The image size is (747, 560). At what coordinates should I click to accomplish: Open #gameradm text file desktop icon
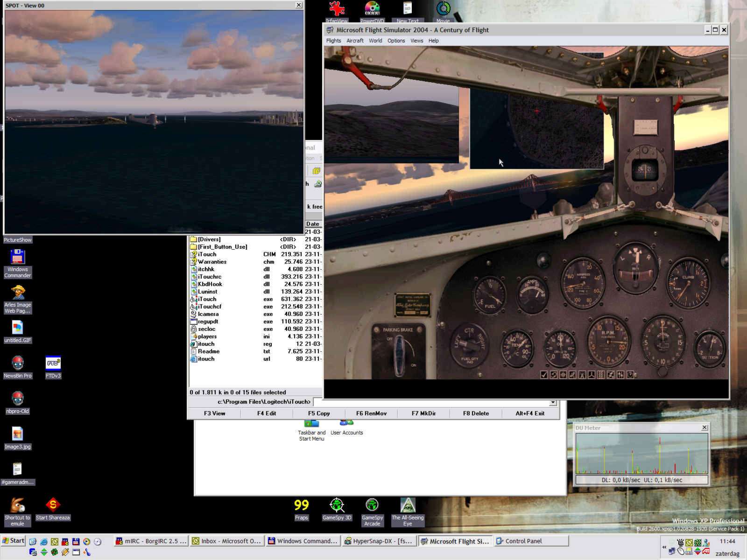pos(17,474)
